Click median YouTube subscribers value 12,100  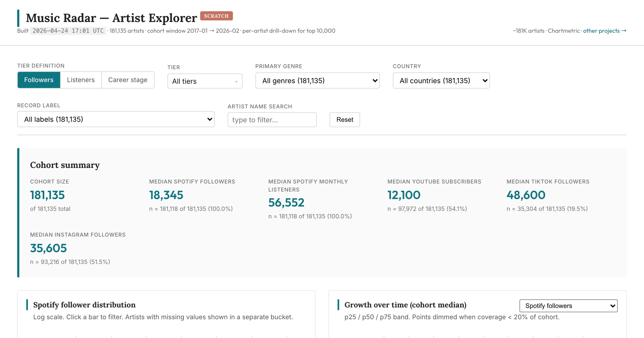pos(404,195)
